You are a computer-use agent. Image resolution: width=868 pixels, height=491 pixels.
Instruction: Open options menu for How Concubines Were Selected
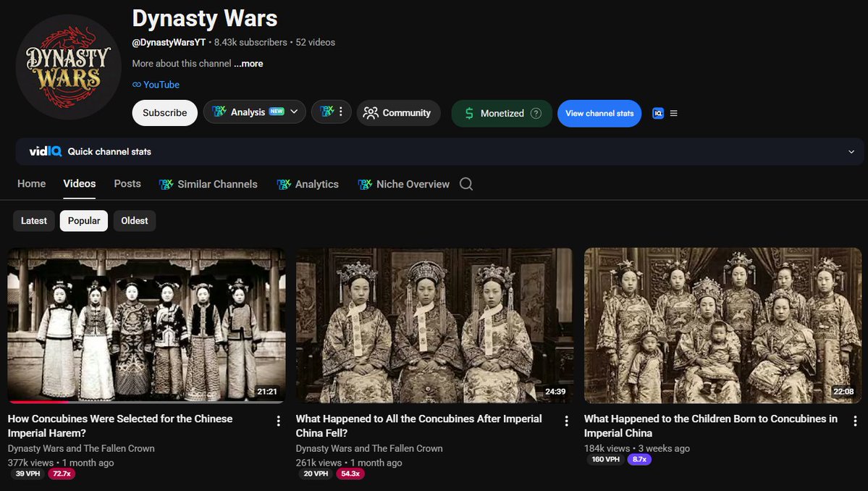coord(279,421)
